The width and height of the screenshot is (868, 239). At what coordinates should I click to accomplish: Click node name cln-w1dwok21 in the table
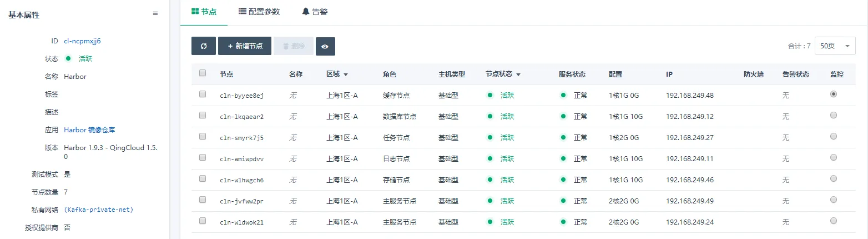(241, 222)
